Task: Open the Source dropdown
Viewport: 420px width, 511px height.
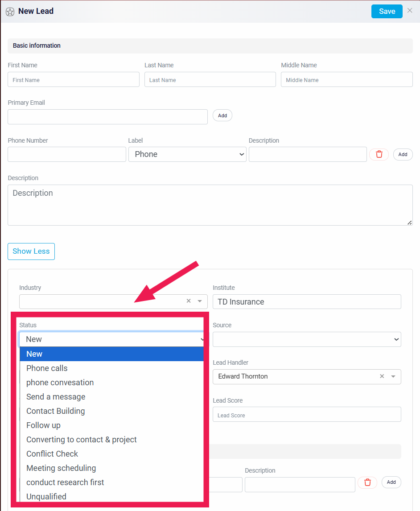Action: pyautogui.click(x=307, y=339)
